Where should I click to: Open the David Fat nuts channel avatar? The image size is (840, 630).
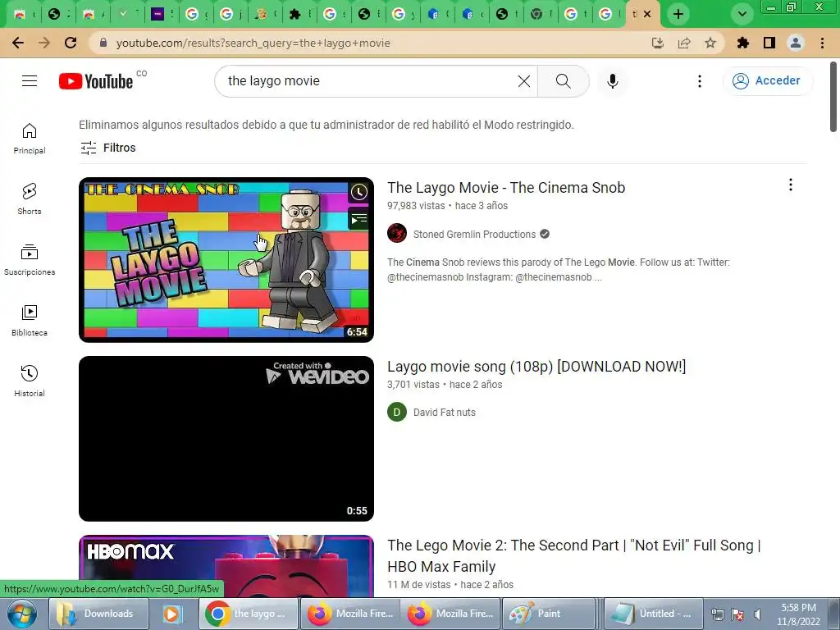[x=397, y=412]
